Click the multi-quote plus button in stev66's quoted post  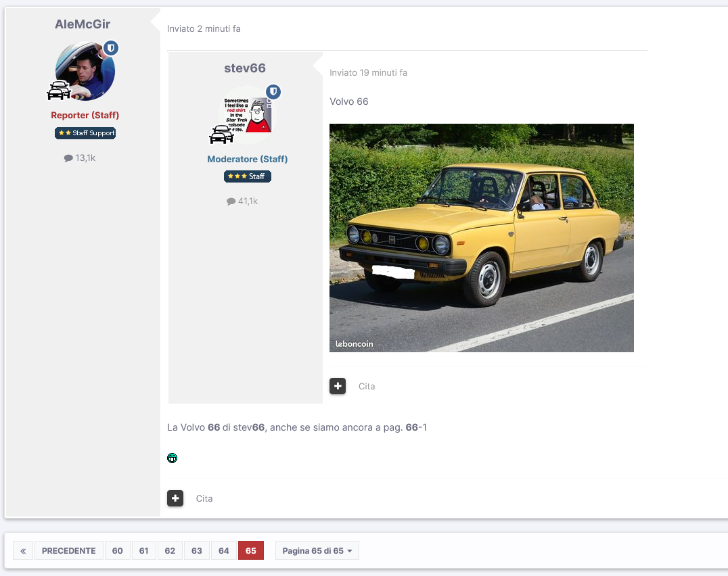pos(338,386)
